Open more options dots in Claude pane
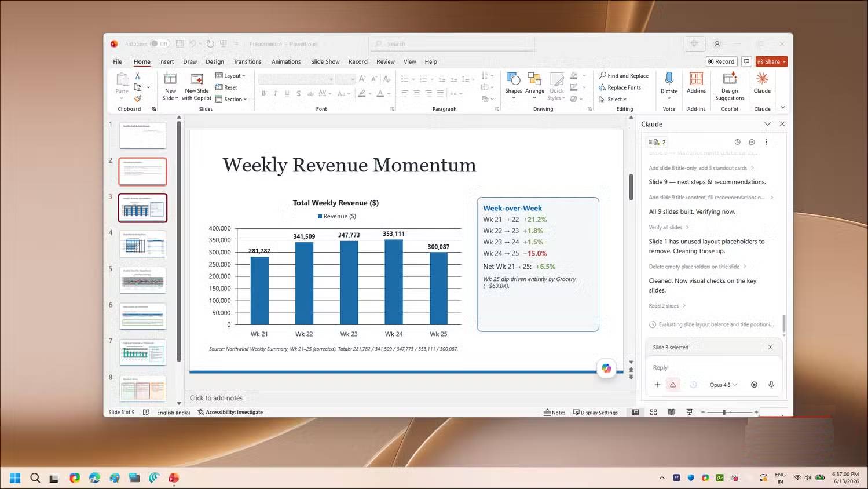The width and height of the screenshot is (868, 489). click(766, 142)
